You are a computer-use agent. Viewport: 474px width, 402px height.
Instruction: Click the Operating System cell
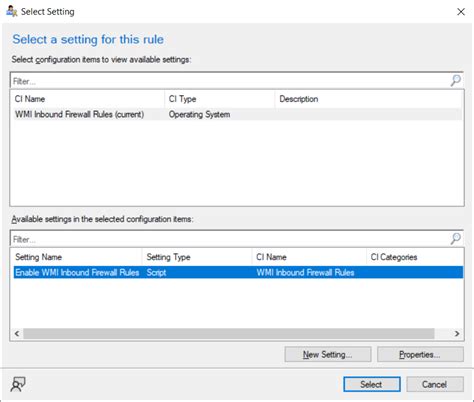(x=199, y=115)
